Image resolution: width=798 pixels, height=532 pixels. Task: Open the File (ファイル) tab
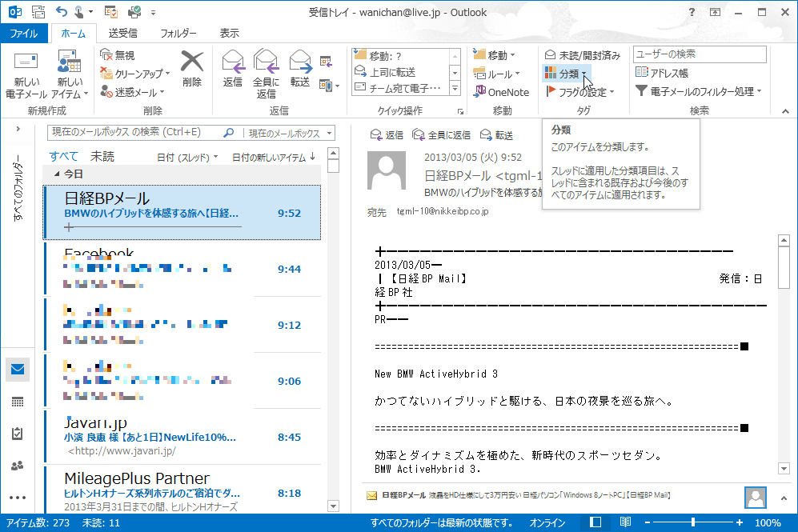pos(24,33)
